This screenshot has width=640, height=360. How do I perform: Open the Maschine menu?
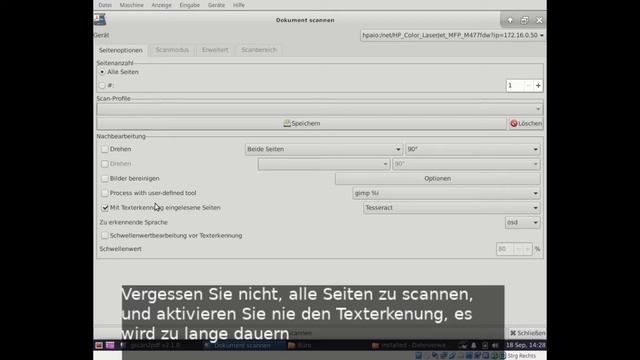tap(131, 5)
